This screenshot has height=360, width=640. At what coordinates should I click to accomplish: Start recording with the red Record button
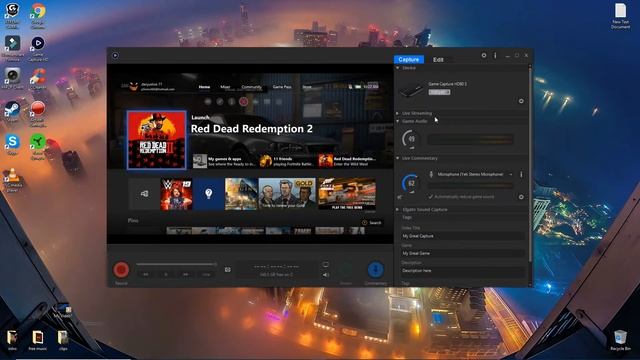121,269
